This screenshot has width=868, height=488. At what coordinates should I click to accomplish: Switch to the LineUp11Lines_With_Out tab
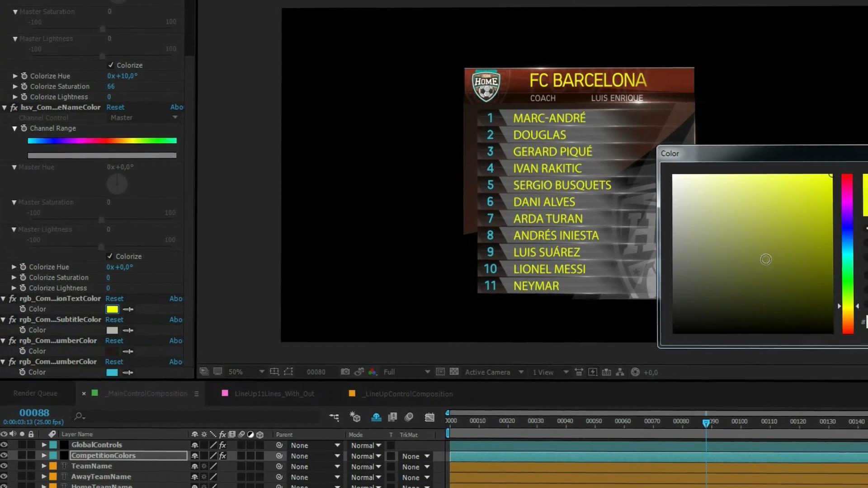274,394
